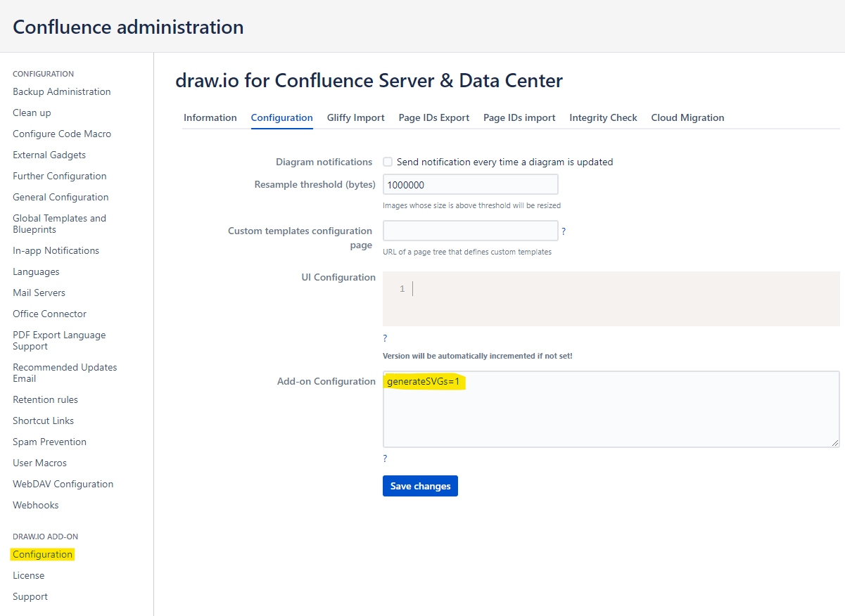This screenshot has height=616, width=845.
Task: Open Backup Administration in sidebar
Action: (61, 91)
